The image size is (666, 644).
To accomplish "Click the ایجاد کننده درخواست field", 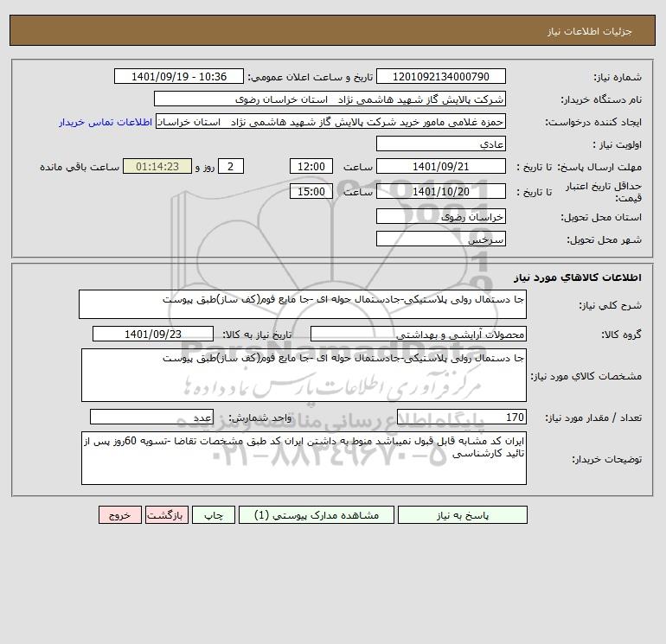I will (330, 121).
